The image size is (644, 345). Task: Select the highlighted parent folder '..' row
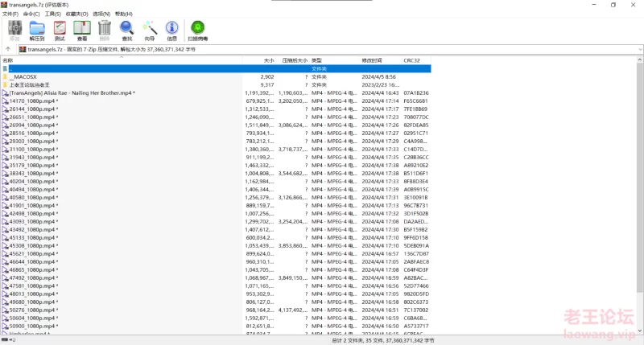pyautogui.click(x=216, y=68)
